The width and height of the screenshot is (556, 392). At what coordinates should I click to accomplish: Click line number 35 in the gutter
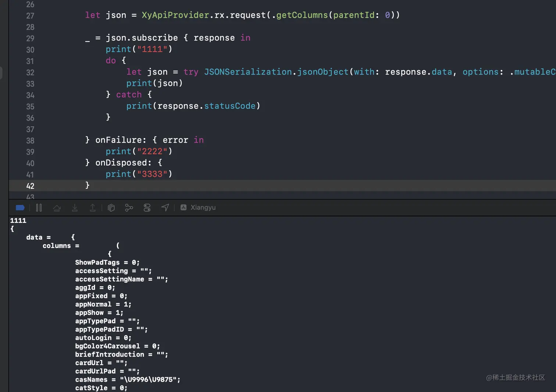click(30, 107)
